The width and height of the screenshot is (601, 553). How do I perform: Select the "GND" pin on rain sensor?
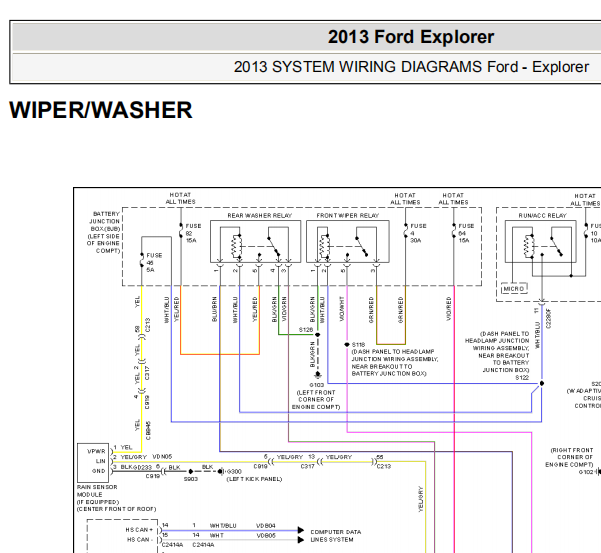(99, 471)
